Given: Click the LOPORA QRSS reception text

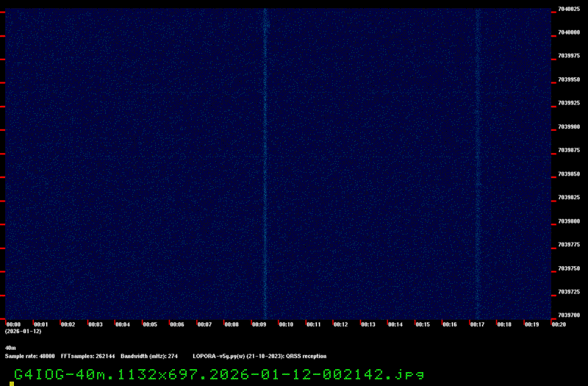Looking at the screenshot, I should coord(259,356).
